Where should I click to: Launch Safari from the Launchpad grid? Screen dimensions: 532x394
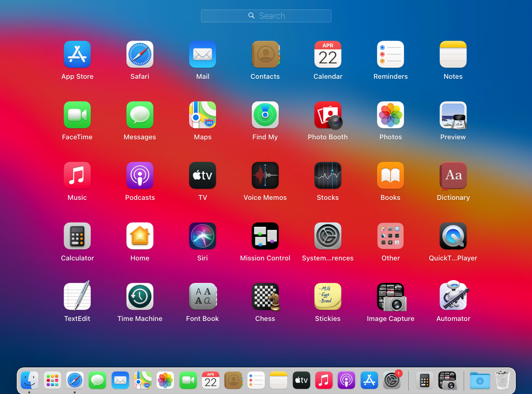(x=140, y=55)
